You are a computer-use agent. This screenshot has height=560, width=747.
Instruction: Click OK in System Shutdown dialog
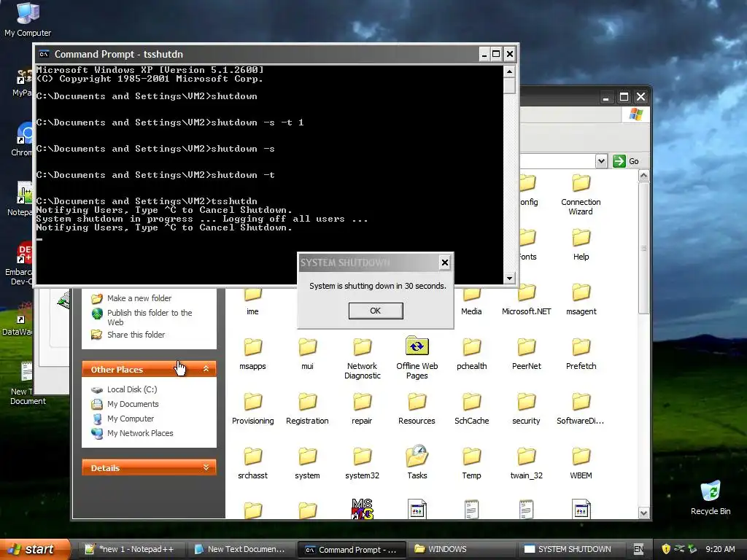click(376, 311)
